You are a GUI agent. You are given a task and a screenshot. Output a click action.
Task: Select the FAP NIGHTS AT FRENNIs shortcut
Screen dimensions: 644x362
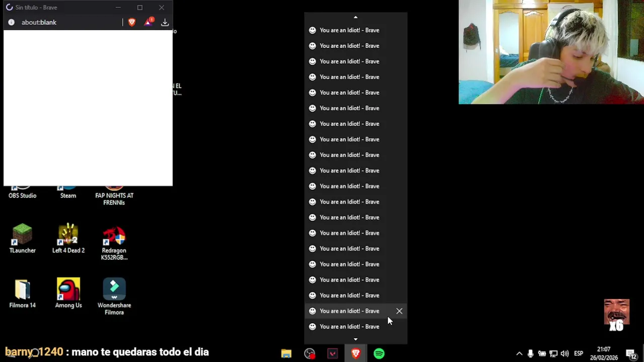pyautogui.click(x=114, y=196)
